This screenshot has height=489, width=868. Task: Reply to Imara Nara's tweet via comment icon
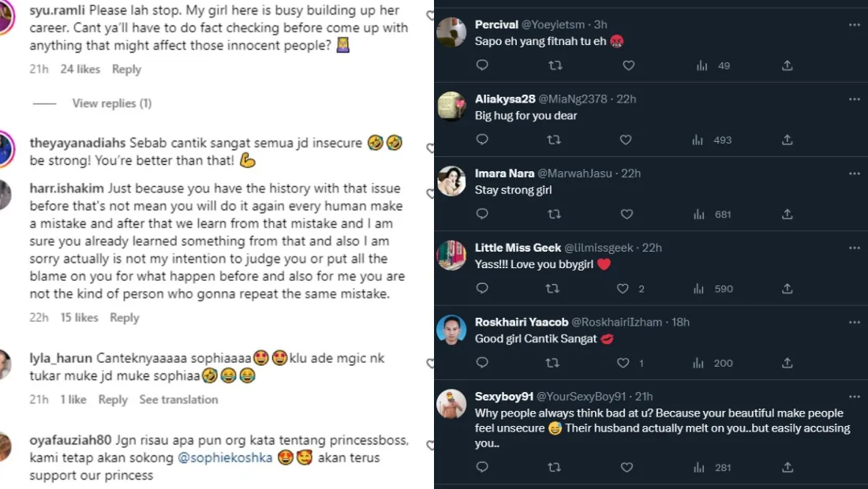pyautogui.click(x=482, y=215)
